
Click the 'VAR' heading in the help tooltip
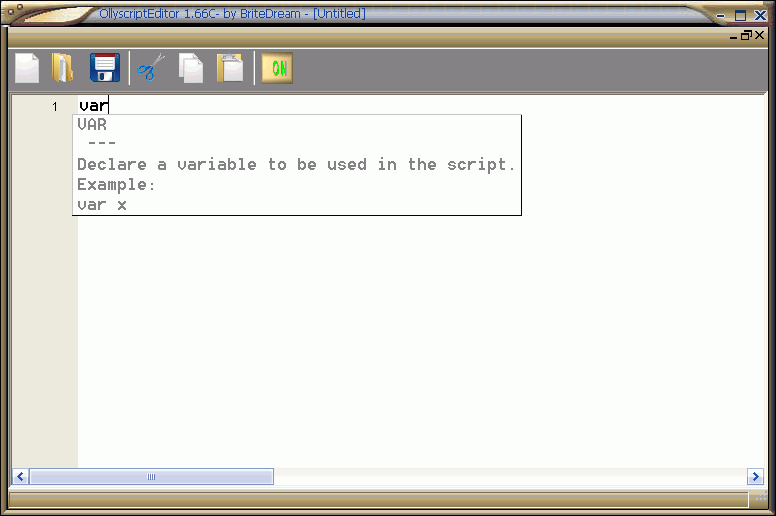[92, 124]
